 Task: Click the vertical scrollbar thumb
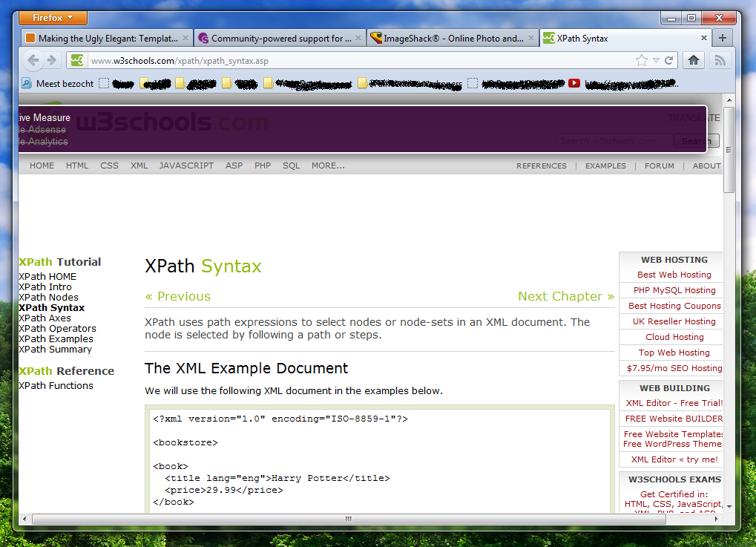[729, 149]
